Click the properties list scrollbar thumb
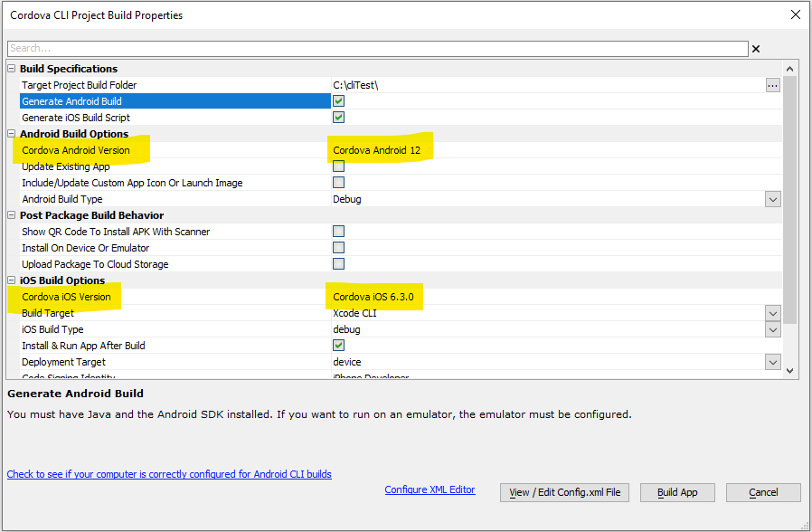Viewport: 812px width, 532px height. coord(789,199)
